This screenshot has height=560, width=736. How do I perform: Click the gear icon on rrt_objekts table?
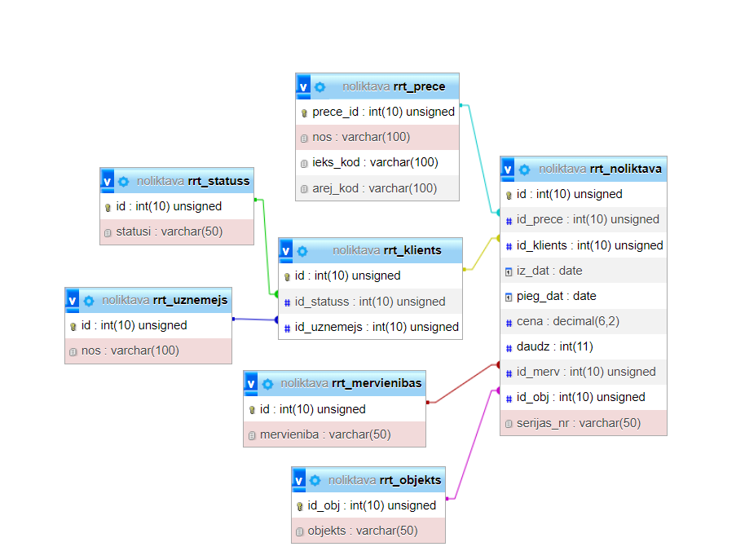(315, 480)
